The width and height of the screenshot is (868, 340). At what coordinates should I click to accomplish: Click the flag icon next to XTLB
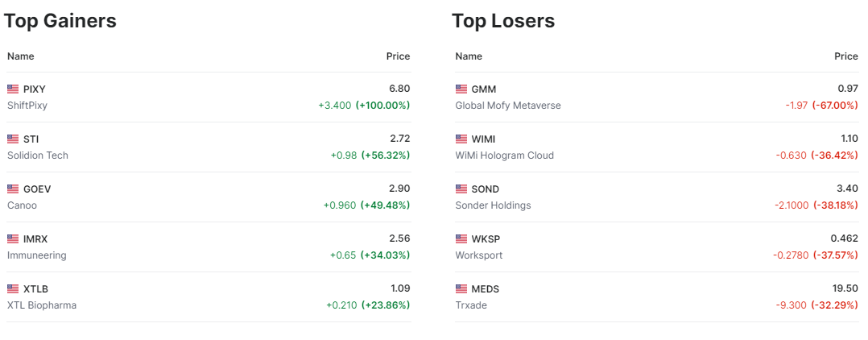click(x=13, y=289)
